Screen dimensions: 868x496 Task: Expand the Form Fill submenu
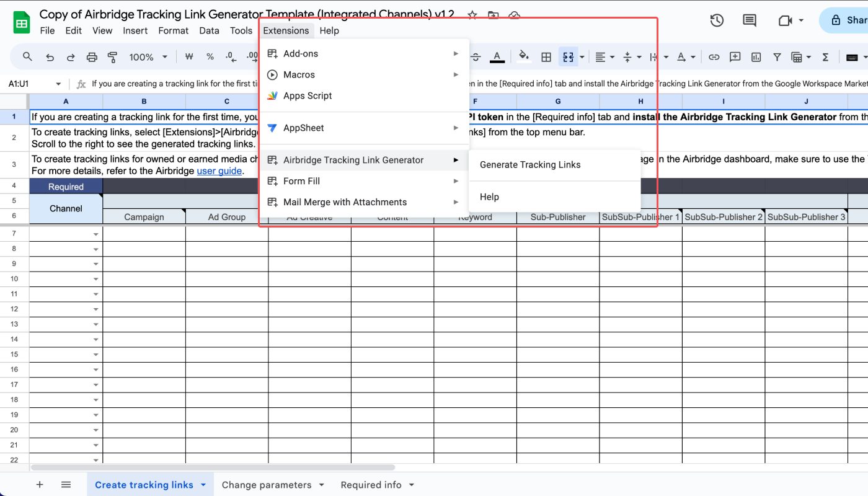364,181
